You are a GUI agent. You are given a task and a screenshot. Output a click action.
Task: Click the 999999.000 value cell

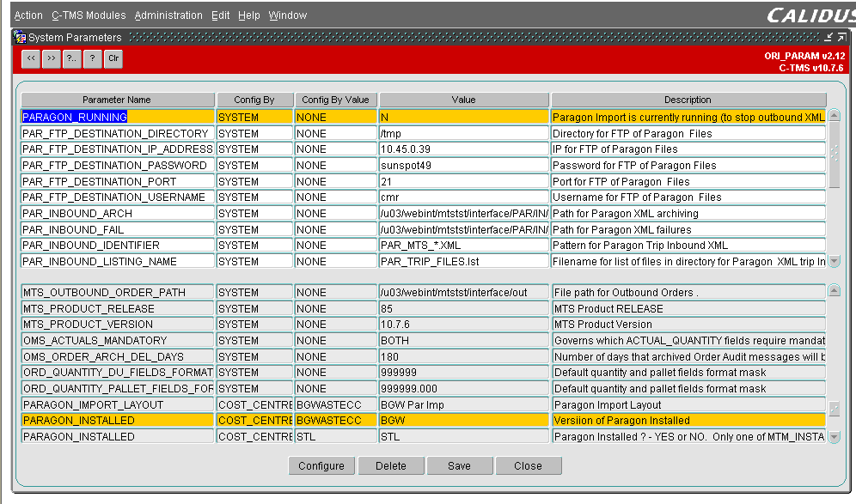[464, 388]
